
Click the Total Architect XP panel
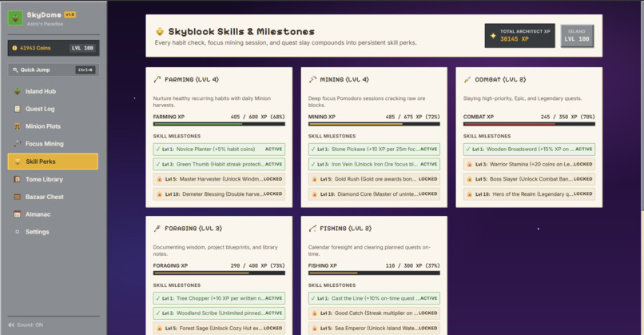pos(519,36)
